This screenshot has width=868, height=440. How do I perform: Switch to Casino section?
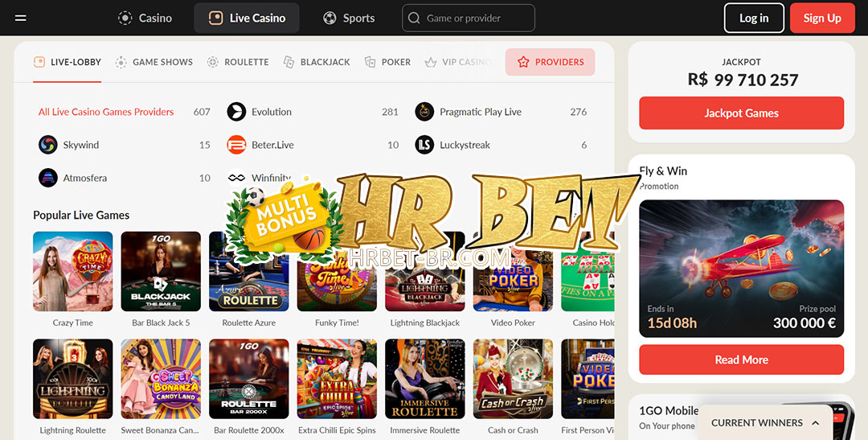click(145, 18)
